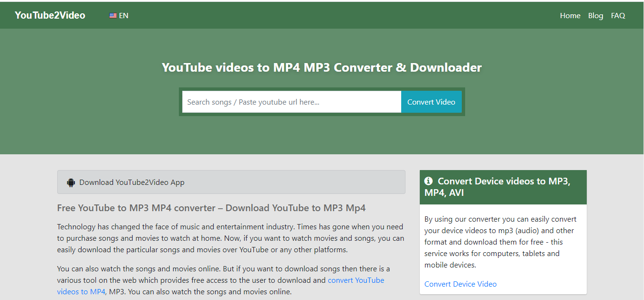Viewport: 644px width, 300px height.
Task: Go to the Home menu item
Action: [x=570, y=15]
